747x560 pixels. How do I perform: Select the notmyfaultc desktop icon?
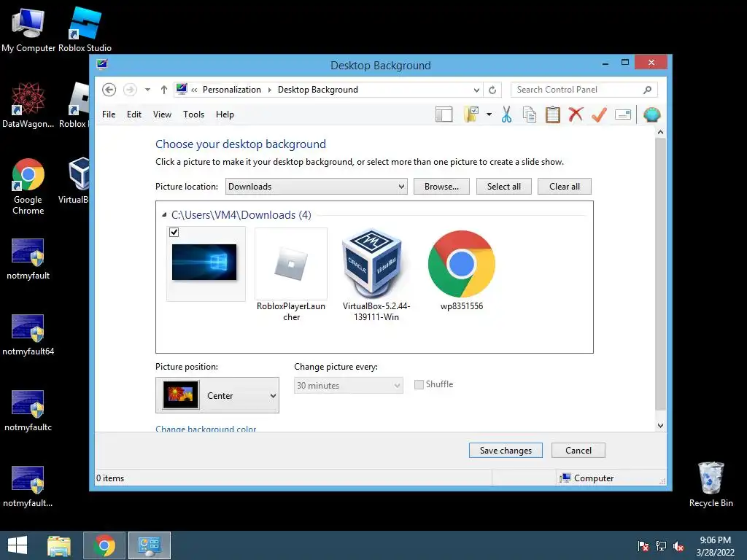point(28,411)
